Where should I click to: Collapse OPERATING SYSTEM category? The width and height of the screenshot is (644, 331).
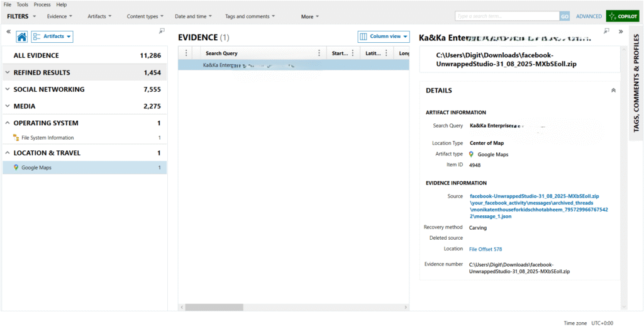point(85,123)
